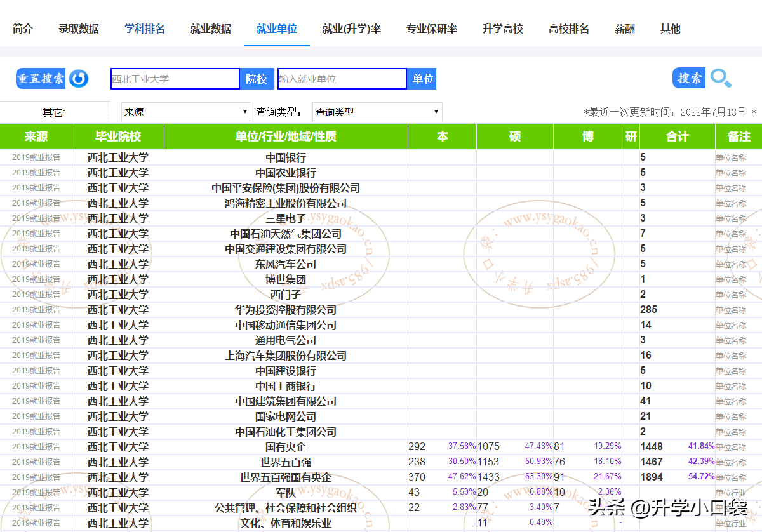Click the 搜索 search button
The image size is (762, 532).
coord(689,78)
